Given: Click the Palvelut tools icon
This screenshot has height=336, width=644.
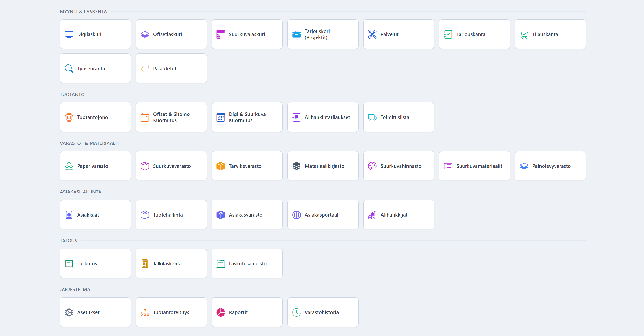Looking at the screenshot, I should point(372,34).
